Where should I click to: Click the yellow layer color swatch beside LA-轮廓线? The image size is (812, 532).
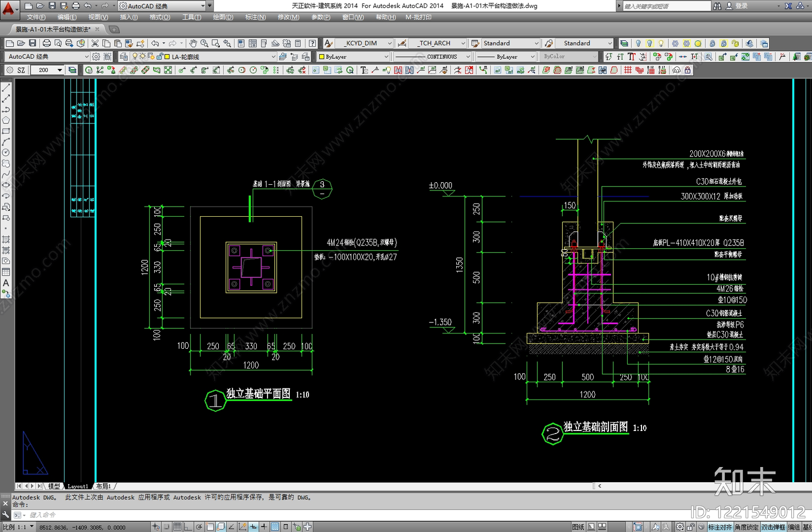pyautogui.click(x=167, y=56)
